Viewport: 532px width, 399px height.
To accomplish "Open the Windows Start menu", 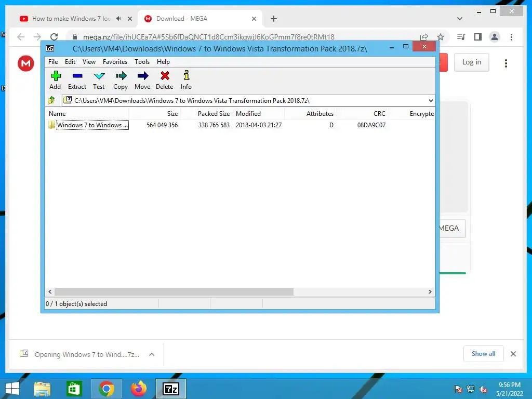I will [12, 389].
